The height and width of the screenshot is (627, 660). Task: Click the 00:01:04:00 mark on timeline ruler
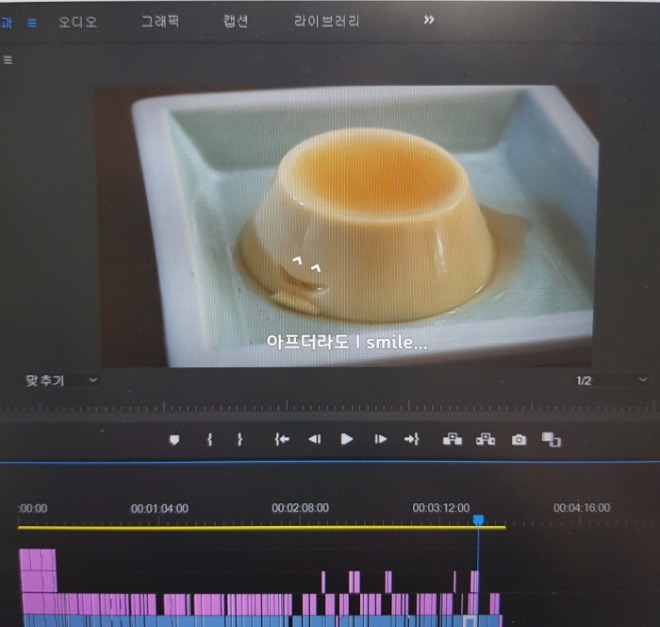160,508
